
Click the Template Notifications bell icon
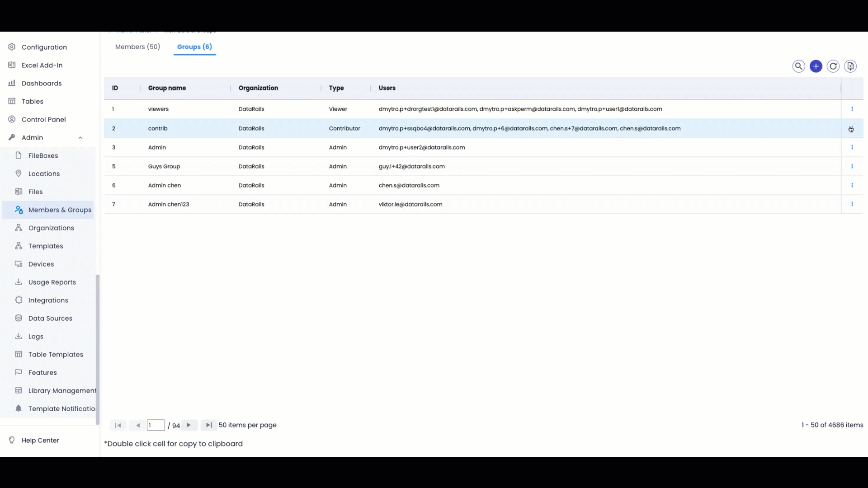[x=19, y=408]
